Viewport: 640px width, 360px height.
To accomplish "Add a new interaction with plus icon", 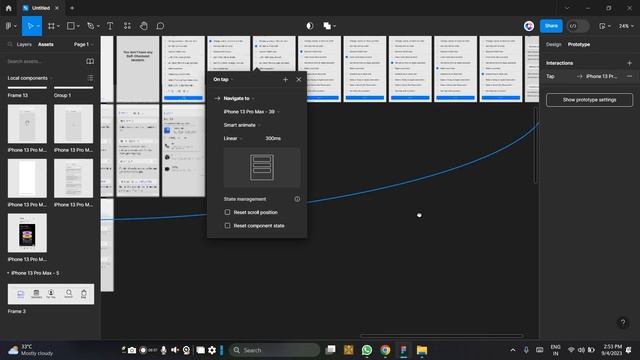I will click(x=629, y=63).
